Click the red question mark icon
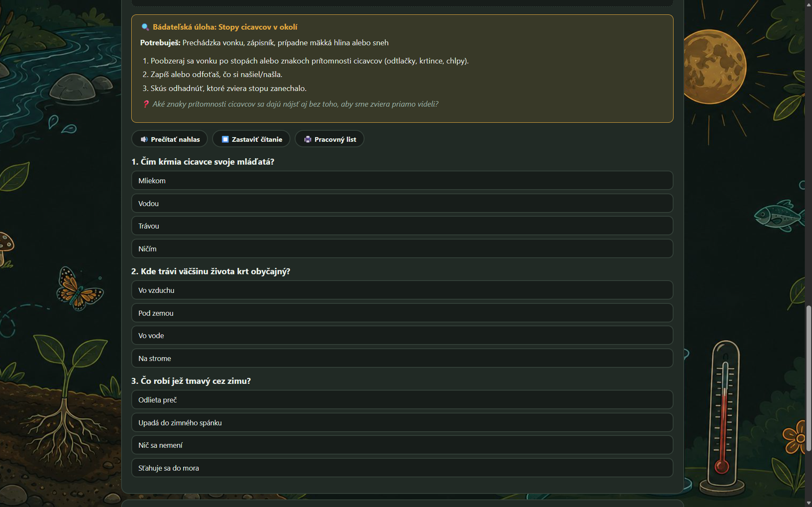Viewport: 812px width, 507px height. pos(146,104)
